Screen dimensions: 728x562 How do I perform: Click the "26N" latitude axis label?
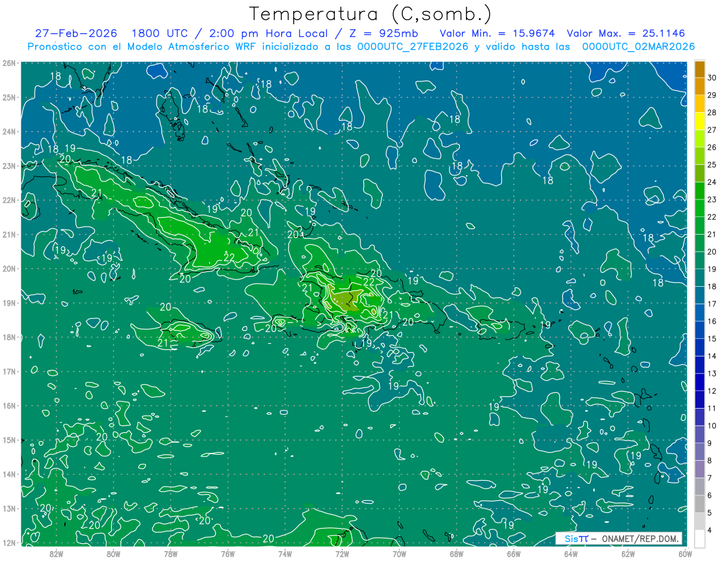pyautogui.click(x=8, y=62)
